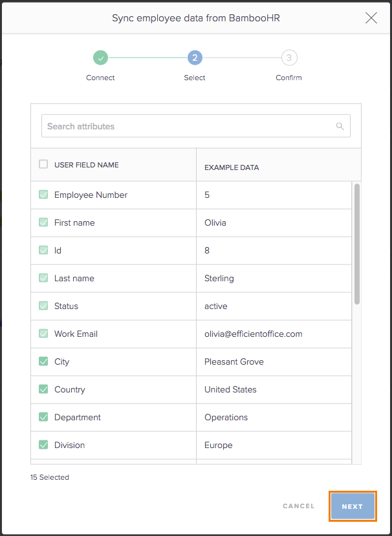Click the EXAMPLE DATA column header
The height and width of the screenshot is (536, 392).
pos(232,167)
